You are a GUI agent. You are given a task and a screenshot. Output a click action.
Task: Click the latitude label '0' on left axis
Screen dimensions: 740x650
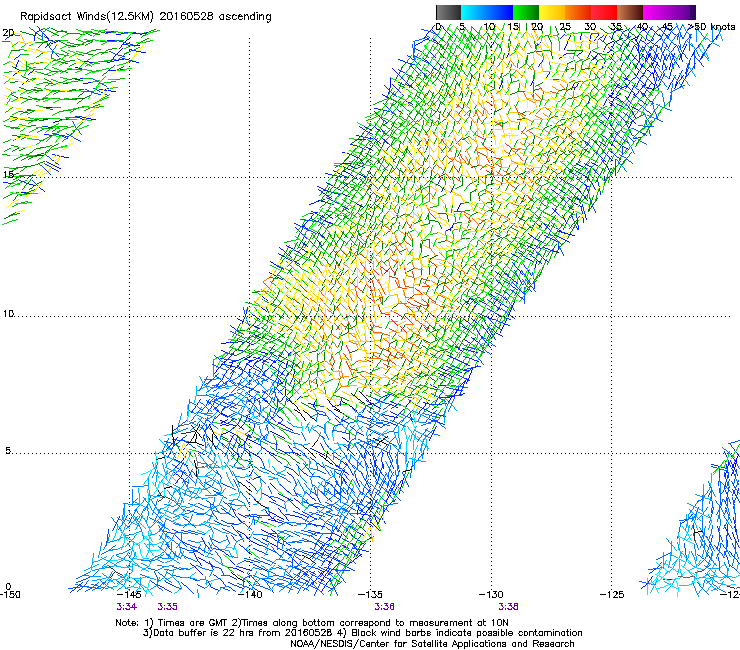pos(8,587)
